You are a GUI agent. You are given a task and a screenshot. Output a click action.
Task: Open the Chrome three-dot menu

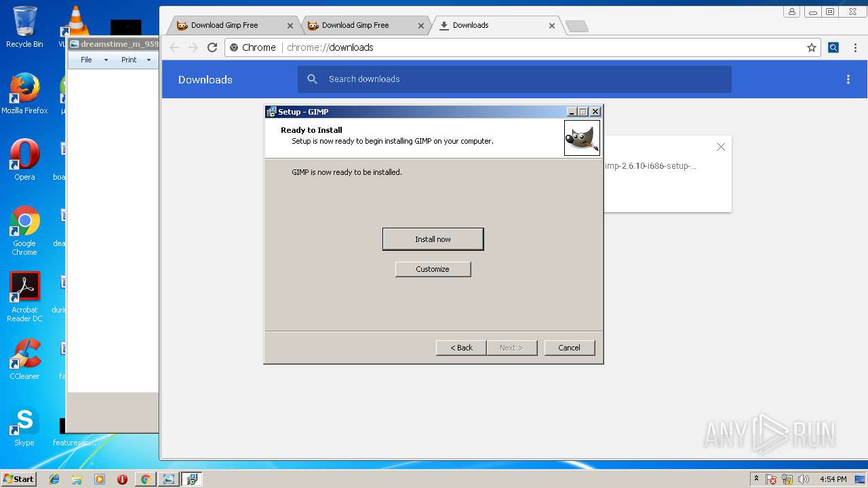click(855, 47)
